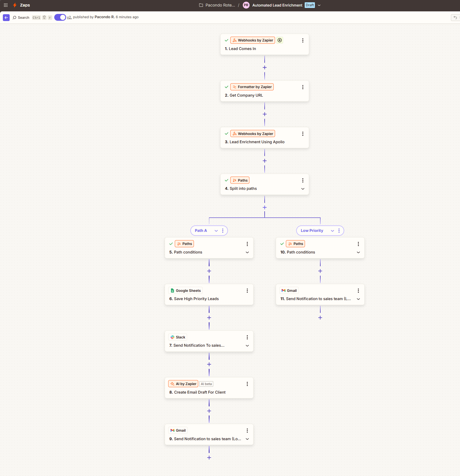Select the '2. Get Company URL' step title
The width and height of the screenshot is (460, 476).
point(244,95)
